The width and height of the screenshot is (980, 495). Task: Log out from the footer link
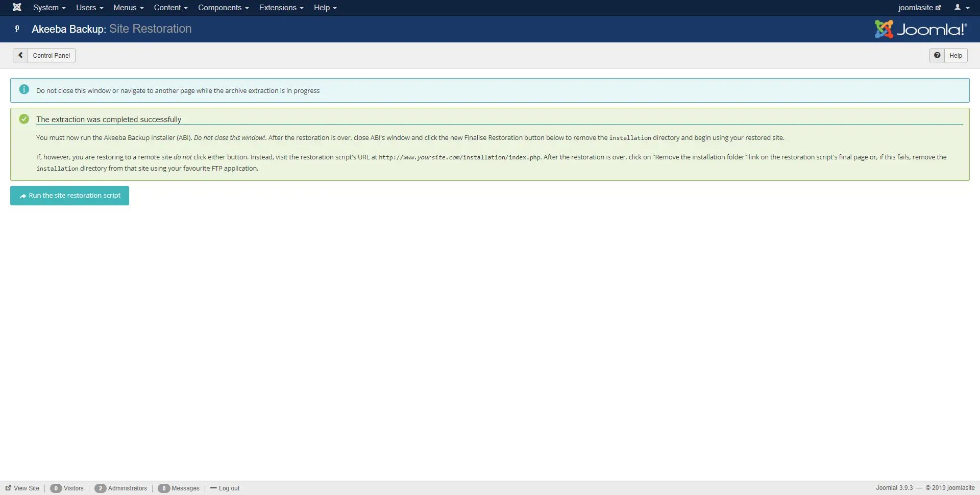click(225, 488)
